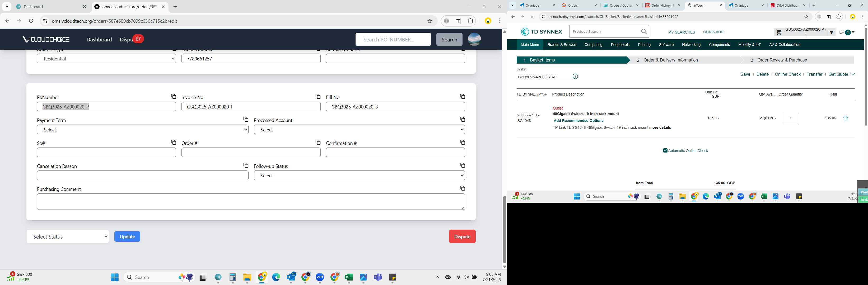Open MY SEARCHES link
The width and height of the screenshot is (868, 285).
pyautogui.click(x=681, y=32)
